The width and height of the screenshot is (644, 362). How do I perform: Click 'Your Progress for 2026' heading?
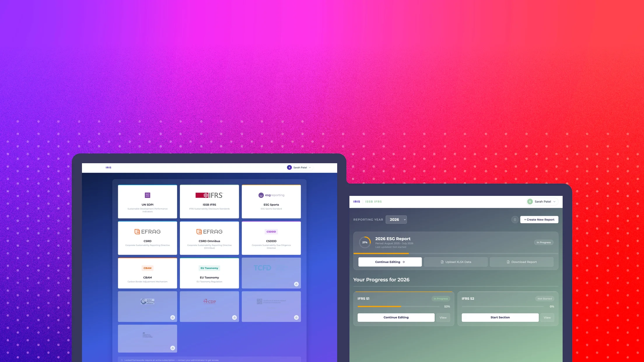(381, 280)
